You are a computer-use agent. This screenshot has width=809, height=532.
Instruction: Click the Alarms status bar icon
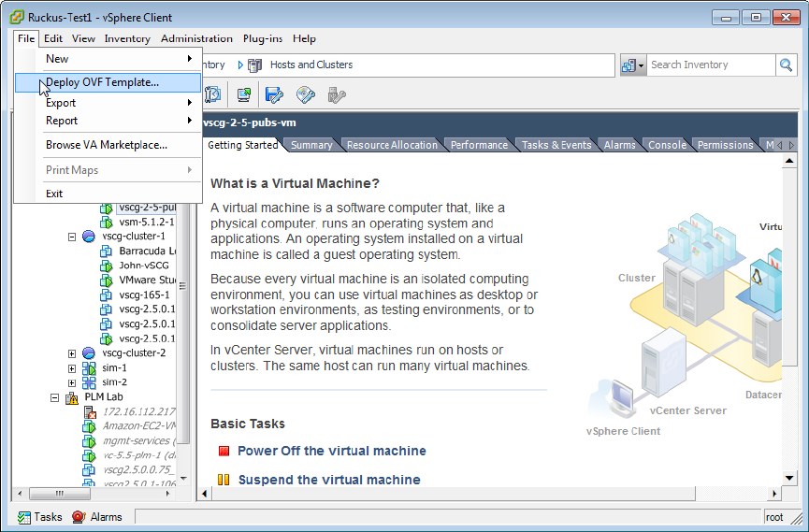(x=79, y=517)
